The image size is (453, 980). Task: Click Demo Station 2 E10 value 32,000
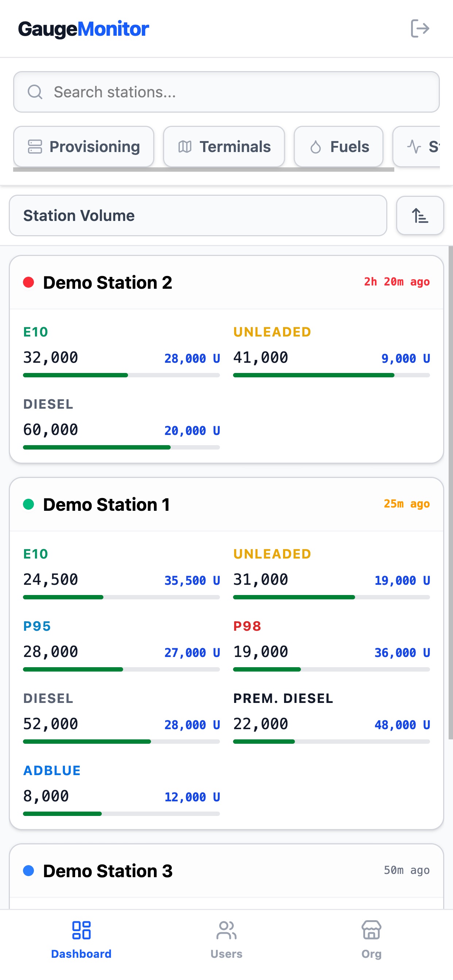[x=51, y=358]
